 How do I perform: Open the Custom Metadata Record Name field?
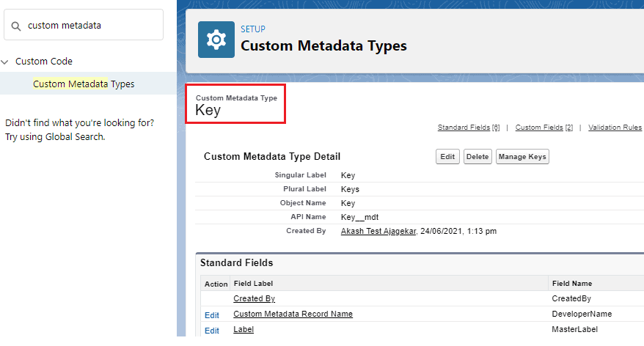[293, 314]
